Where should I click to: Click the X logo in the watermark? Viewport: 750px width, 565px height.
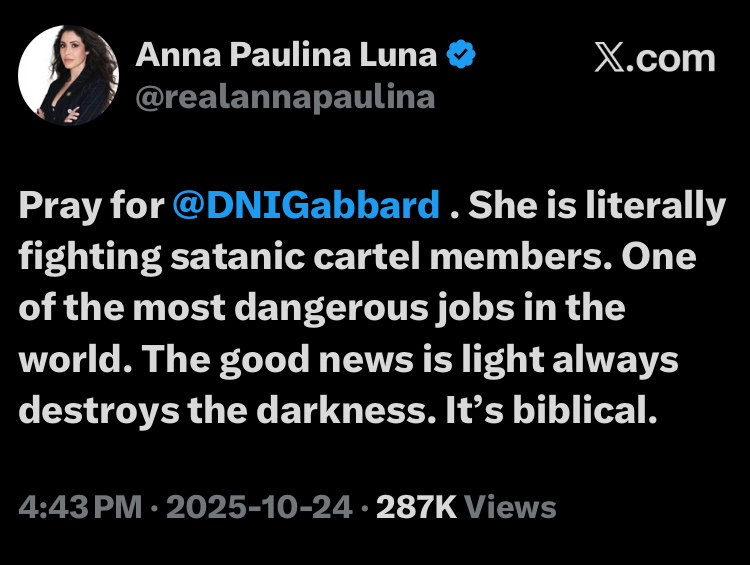coord(612,57)
